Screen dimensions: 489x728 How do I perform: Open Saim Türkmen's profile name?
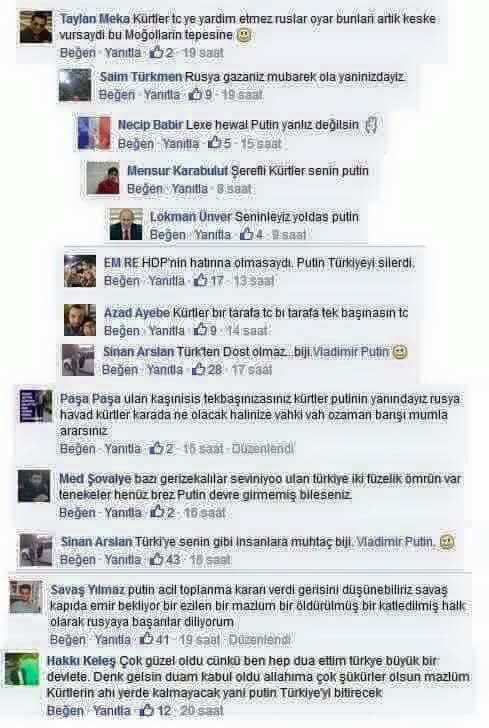141,77
